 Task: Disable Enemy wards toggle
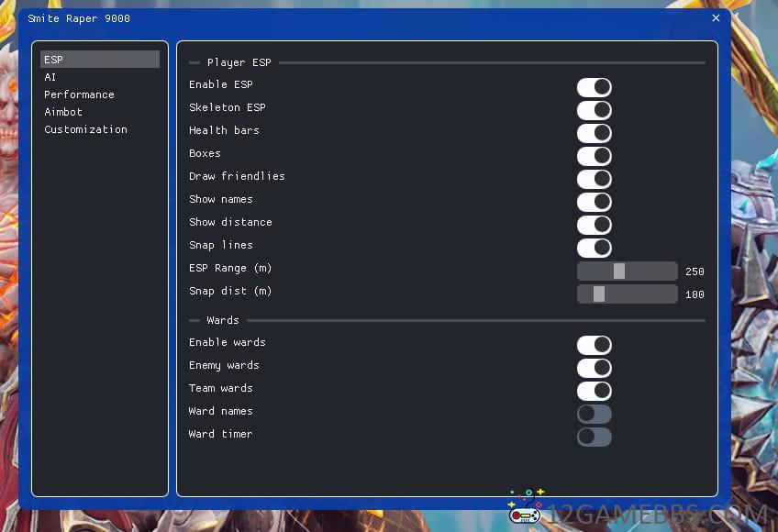point(594,368)
